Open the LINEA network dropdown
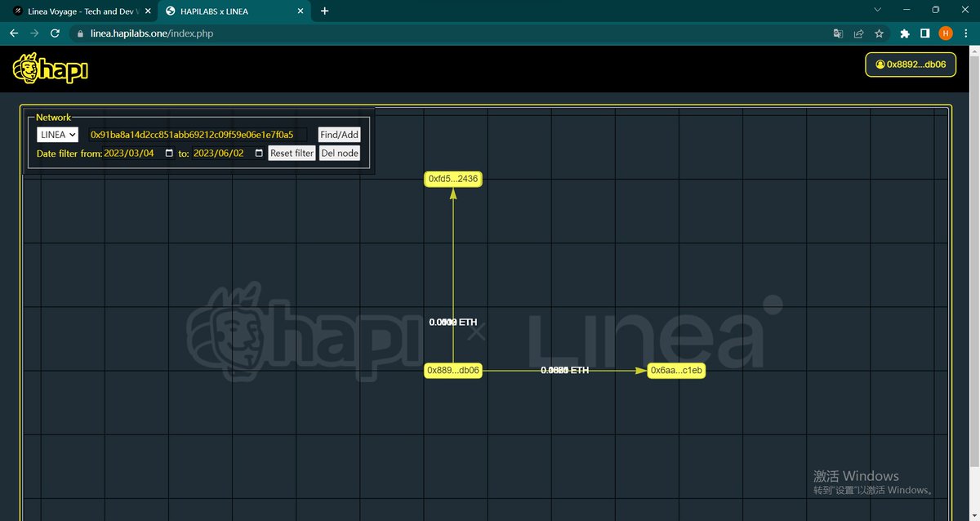The image size is (980, 521). pyautogui.click(x=57, y=135)
